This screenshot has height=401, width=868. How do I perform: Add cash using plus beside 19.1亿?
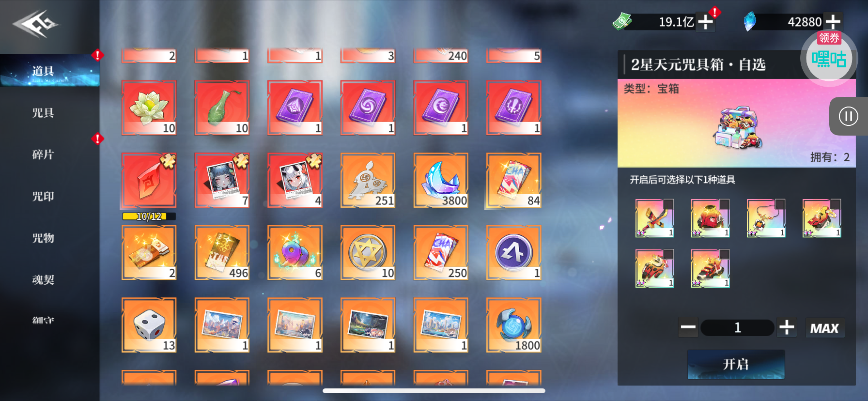[705, 22]
